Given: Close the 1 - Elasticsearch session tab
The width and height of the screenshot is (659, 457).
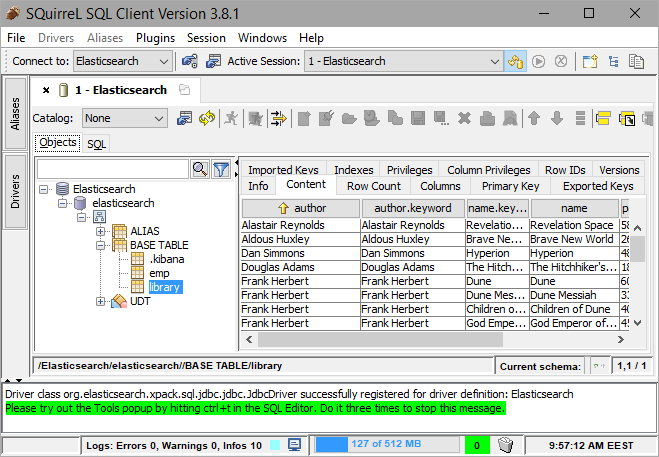Looking at the screenshot, I should point(46,90).
